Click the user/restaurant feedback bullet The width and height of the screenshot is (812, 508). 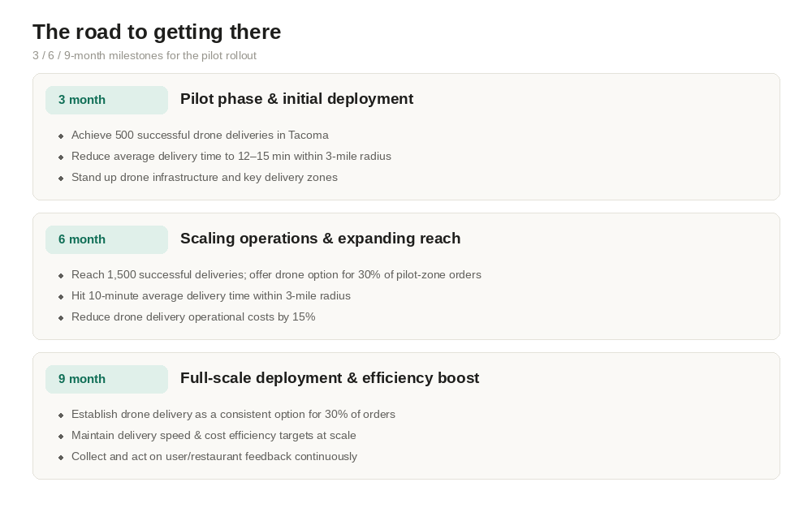pyautogui.click(x=214, y=457)
